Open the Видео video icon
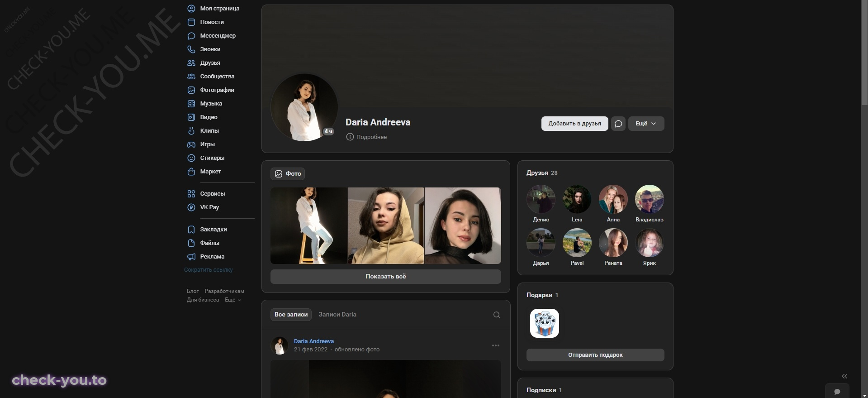 [191, 117]
